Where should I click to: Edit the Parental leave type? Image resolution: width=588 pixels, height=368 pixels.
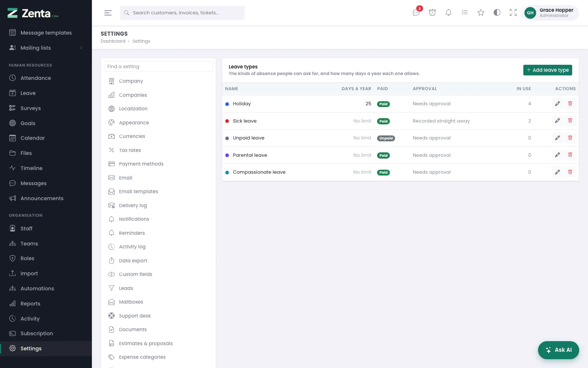557,155
